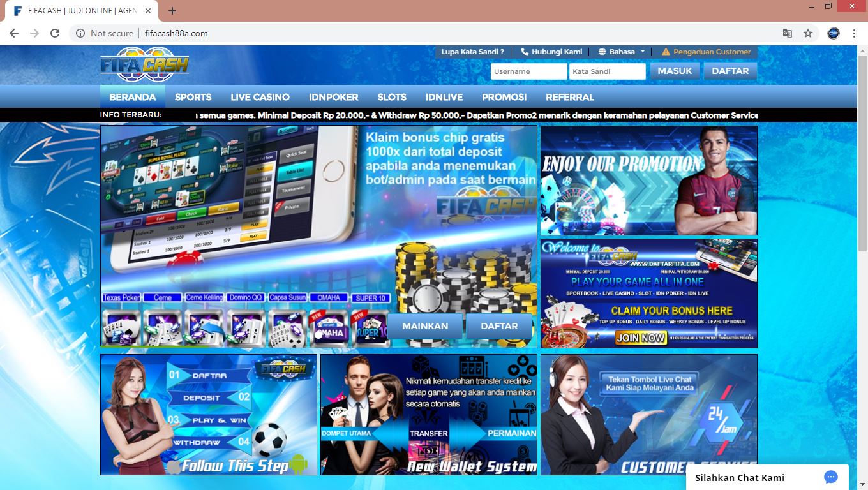This screenshot has width=868, height=490.
Task: Focus the Username input field
Action: (528, 71)
